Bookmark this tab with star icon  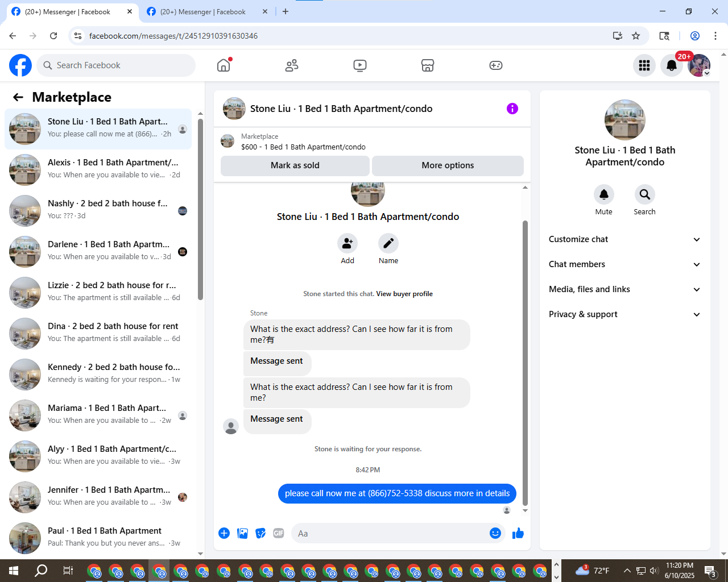point(636,36)
